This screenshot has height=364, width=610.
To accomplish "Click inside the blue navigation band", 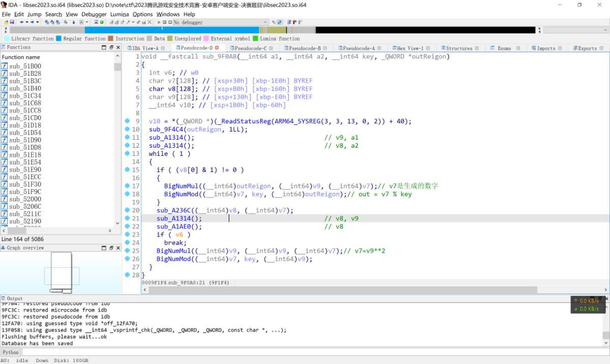I will (x=171, y=30).
